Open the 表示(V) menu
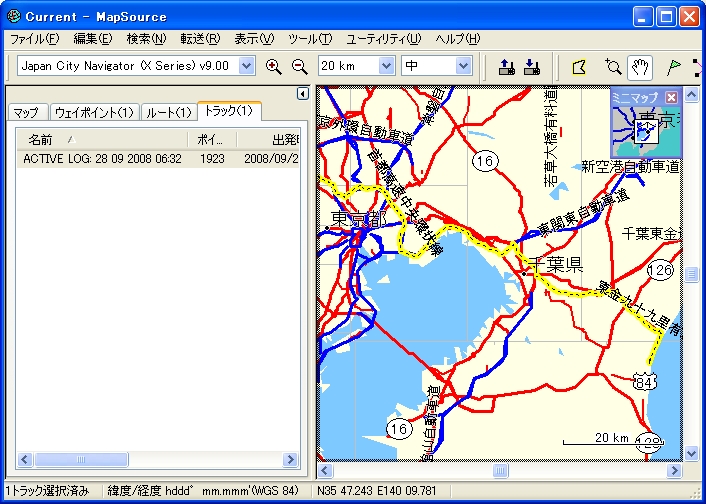Image resolution: width=706 pixels, height=504 pixels. click(x=254, y=39)
